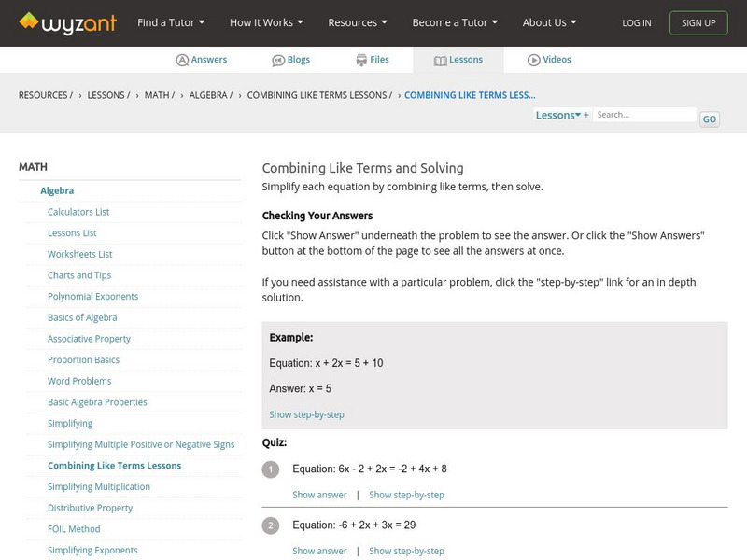The image size is (747, 560).
Task: Expand the Find a Tutor dropdown
Action: coord(171,22)
